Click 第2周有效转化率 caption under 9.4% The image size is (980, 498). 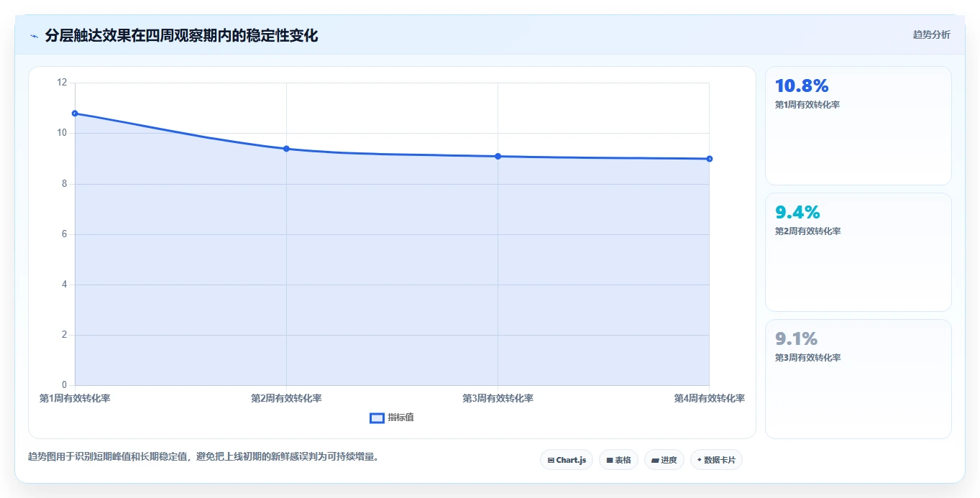[x=807, y=231]
